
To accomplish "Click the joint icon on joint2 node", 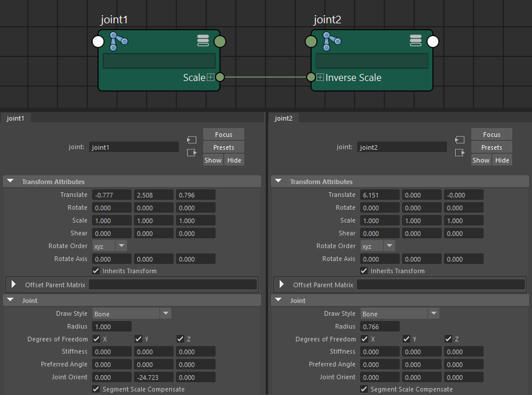I will coord(332,40).
